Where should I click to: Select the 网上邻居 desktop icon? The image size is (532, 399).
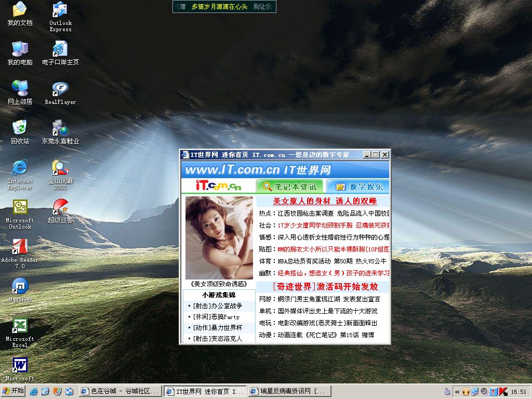click(x=20, y=93)
